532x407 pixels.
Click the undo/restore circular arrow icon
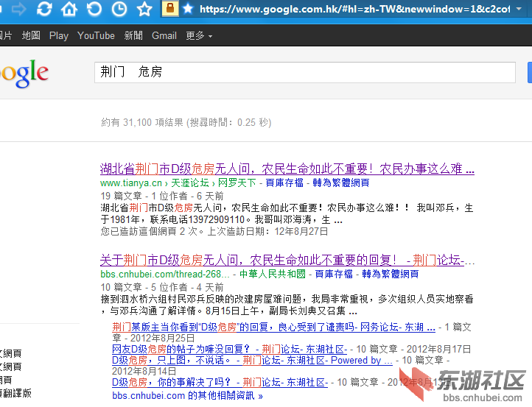coord(94,9)
